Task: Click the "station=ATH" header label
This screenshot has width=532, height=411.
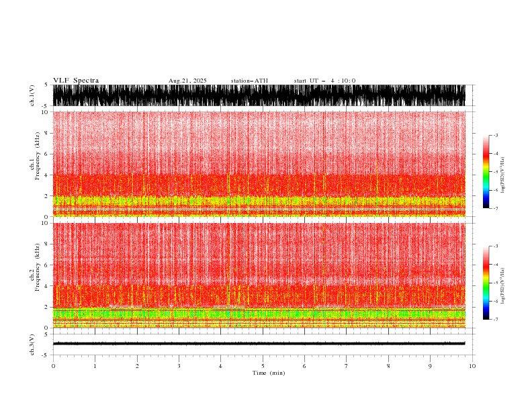Action: 249,81
